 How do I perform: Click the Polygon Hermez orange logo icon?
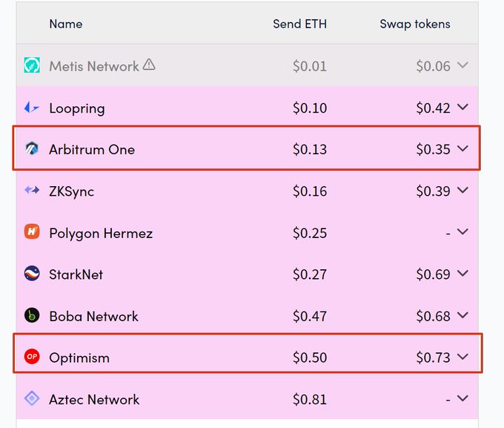(32, 231)
